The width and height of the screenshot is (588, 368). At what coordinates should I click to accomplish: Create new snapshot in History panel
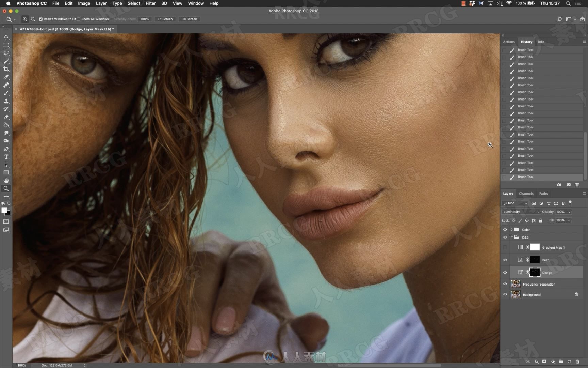point(568,184)
